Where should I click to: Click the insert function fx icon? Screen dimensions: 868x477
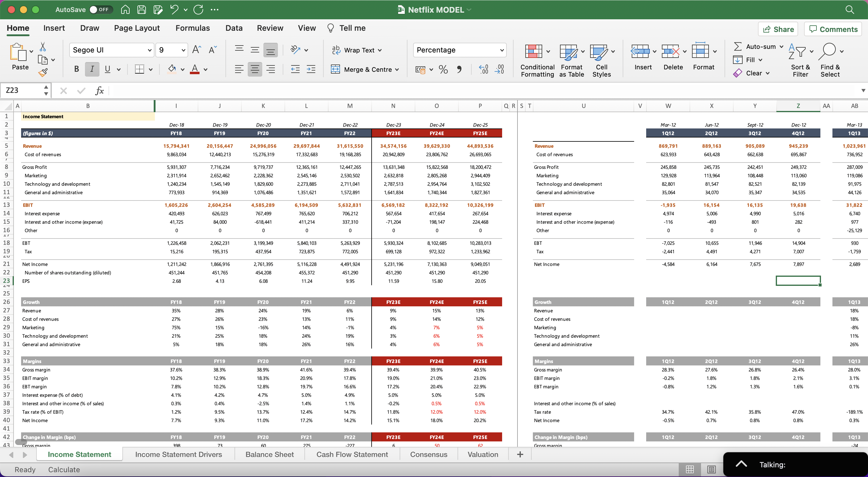pyautogui.click(x=99, y=90)
